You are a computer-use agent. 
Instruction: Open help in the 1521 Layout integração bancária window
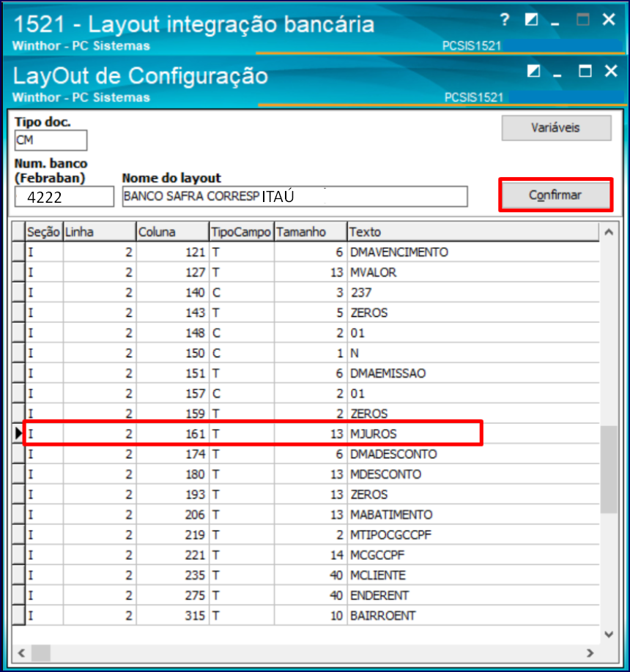505,20
